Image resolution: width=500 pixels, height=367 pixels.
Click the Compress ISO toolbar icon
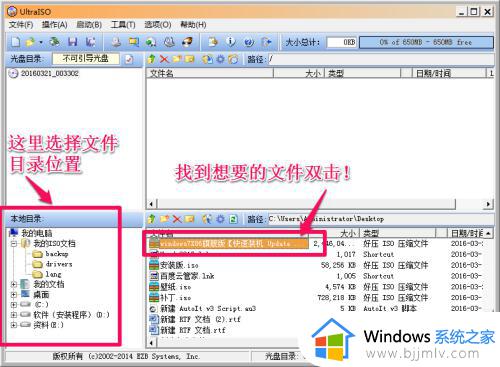click(x=134, y=42)
